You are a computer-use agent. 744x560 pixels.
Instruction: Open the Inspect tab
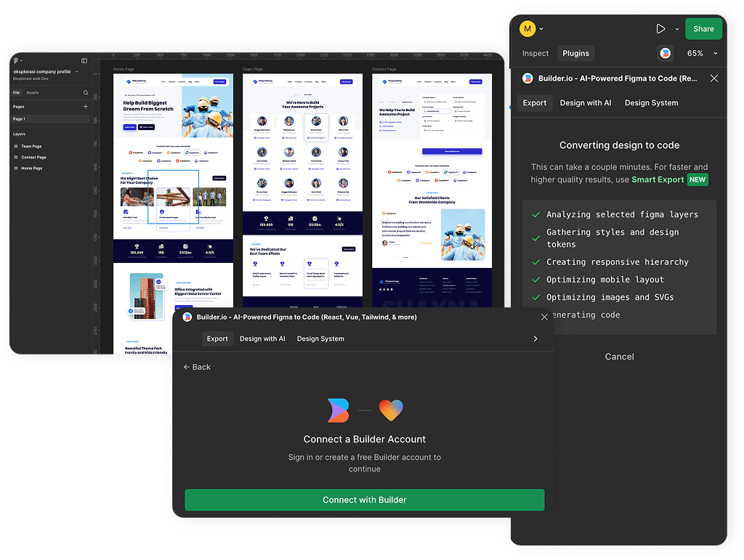pyautogui.click(x=535, y=54)
